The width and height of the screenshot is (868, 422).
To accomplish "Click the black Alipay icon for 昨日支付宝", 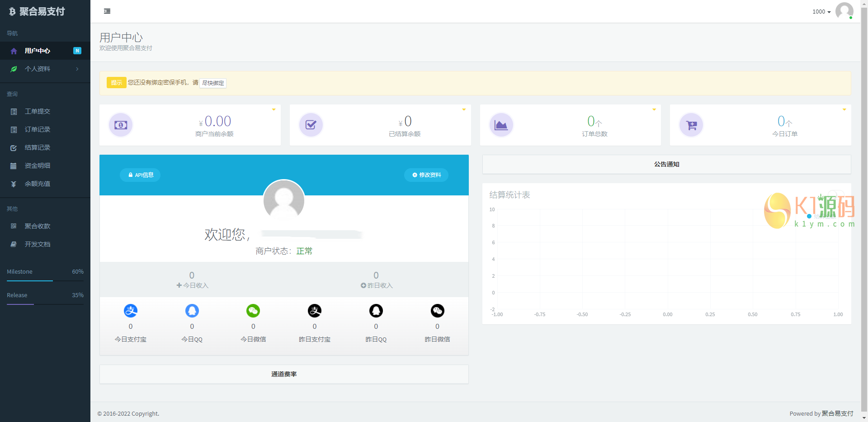I will (315, 311).
